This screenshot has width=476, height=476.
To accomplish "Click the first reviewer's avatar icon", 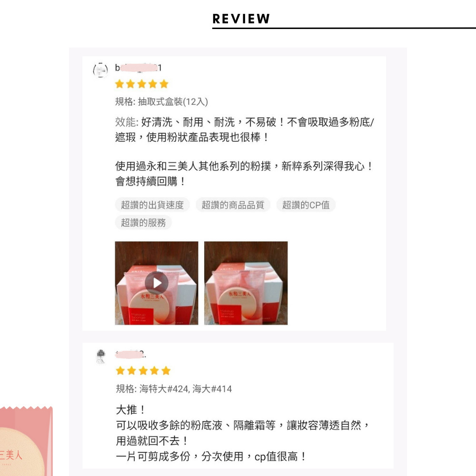I will click(x=100, y=70).
